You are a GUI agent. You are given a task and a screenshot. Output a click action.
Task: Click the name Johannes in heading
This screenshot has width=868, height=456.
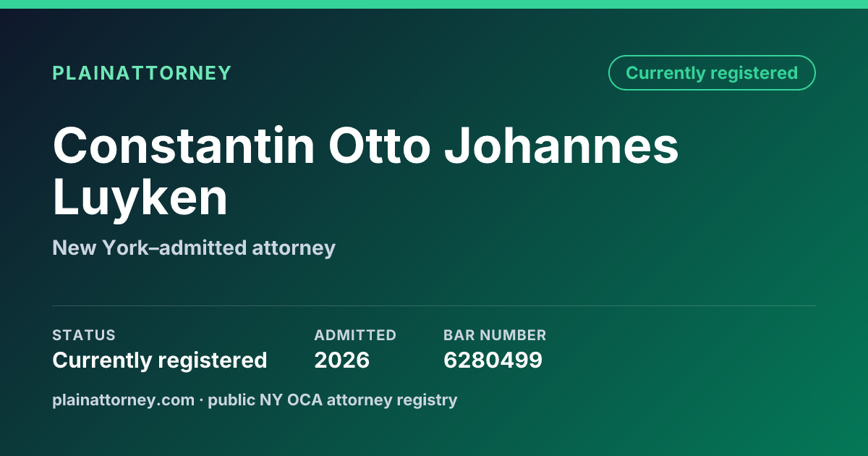click(561, 145)
